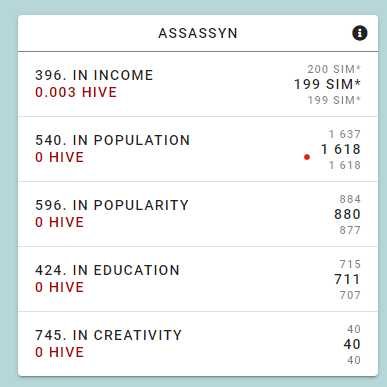Click the red dot next to population

(x=307, y=157)
